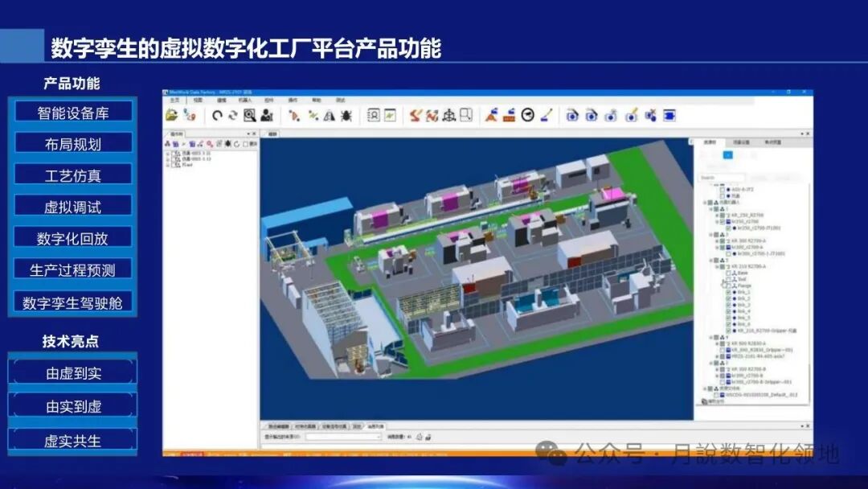The width and height of the screenshot is (868, 489).
Task: Click the orange cone with blue tool icon
Action: 491,115
